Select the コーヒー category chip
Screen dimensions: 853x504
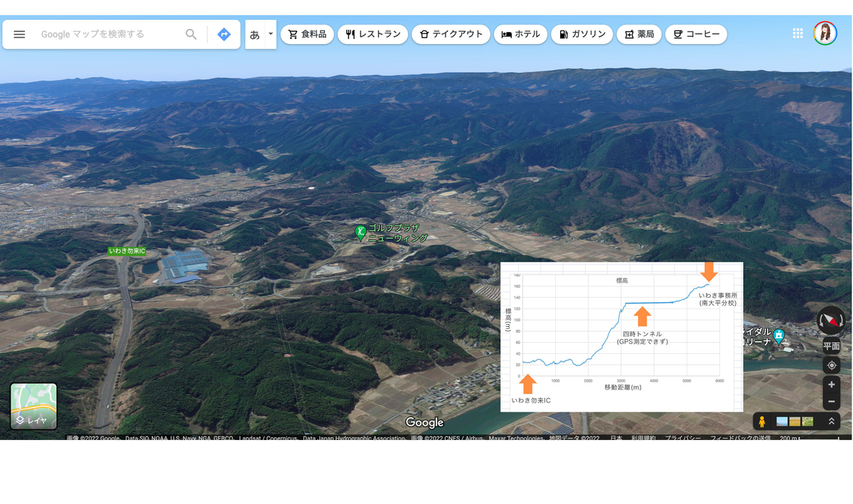[696, 34]
